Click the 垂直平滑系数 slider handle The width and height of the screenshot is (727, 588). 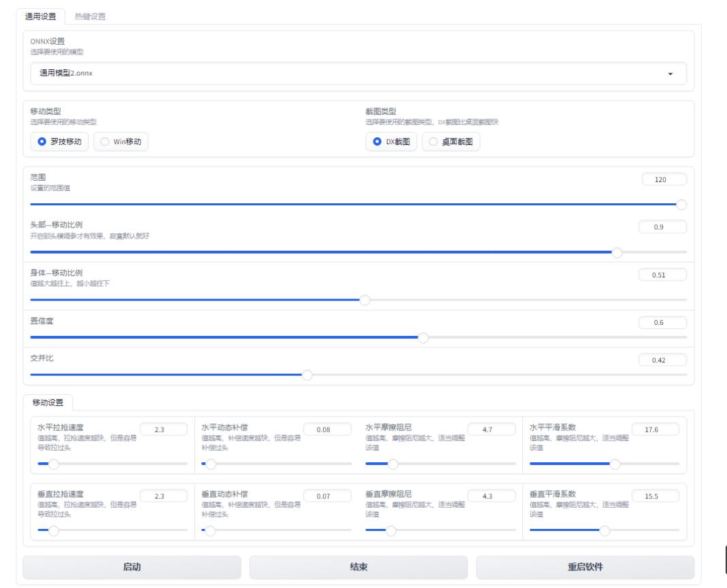604,530
